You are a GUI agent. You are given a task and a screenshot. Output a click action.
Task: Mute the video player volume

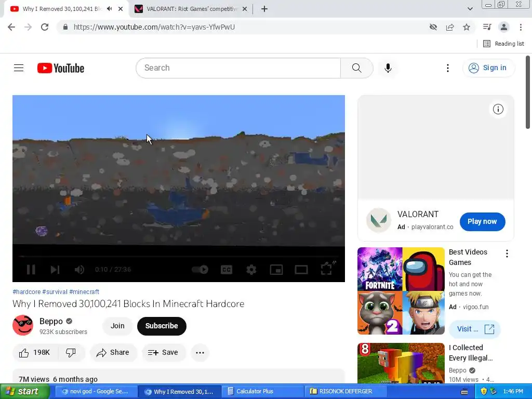point(79,270)
